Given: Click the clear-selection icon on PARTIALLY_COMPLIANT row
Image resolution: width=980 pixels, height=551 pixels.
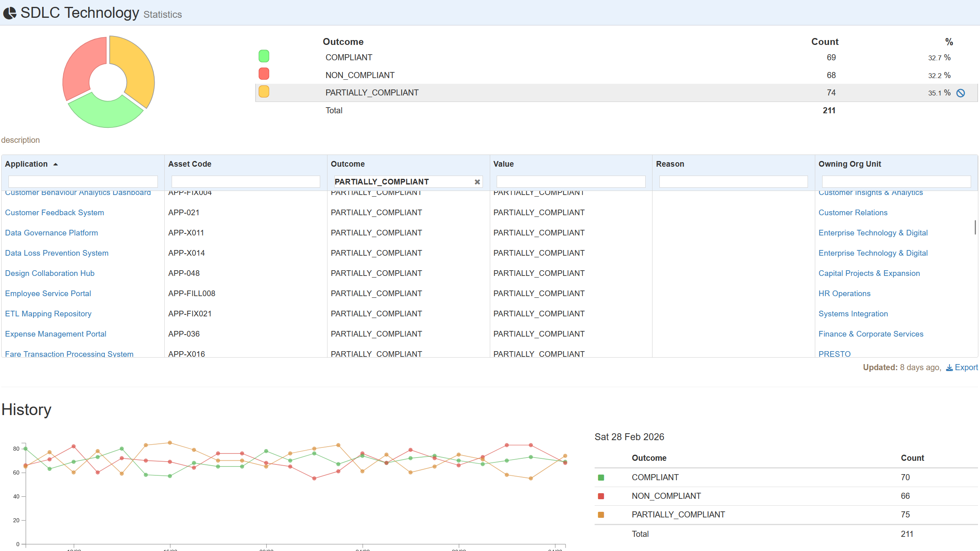Looking at the screenshot, I should pyautogui.click(x=961, y=93).
